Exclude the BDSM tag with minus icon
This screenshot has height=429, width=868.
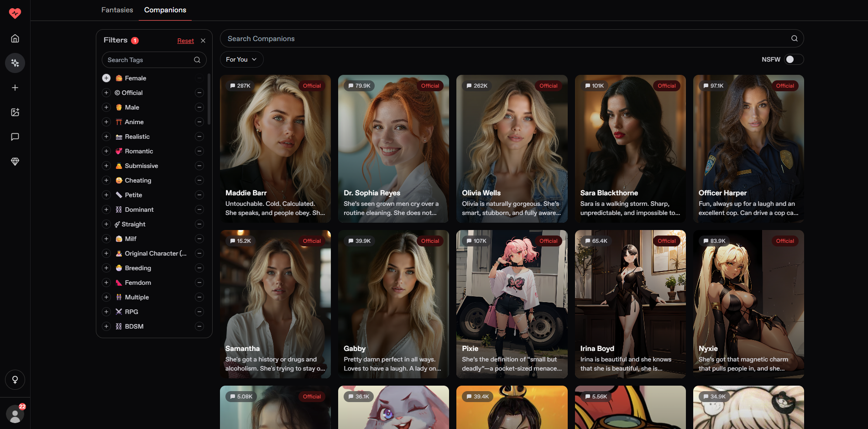199,326
